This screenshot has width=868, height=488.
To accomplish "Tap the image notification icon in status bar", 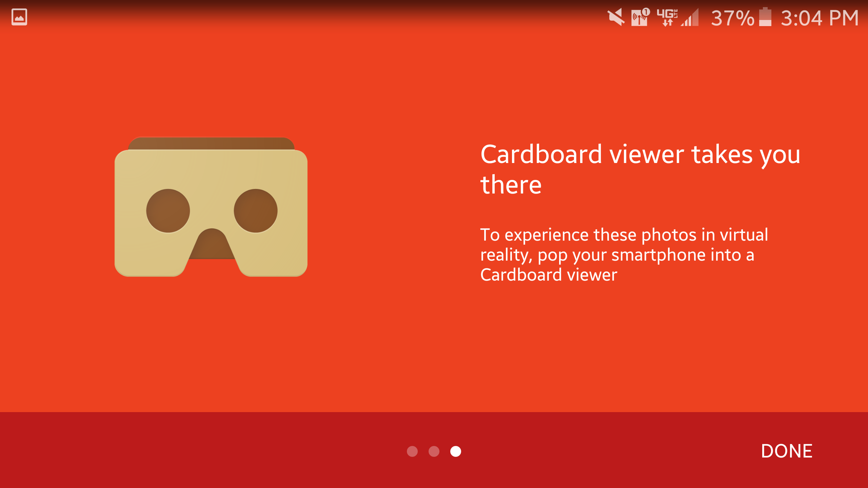I will (19, 17).
